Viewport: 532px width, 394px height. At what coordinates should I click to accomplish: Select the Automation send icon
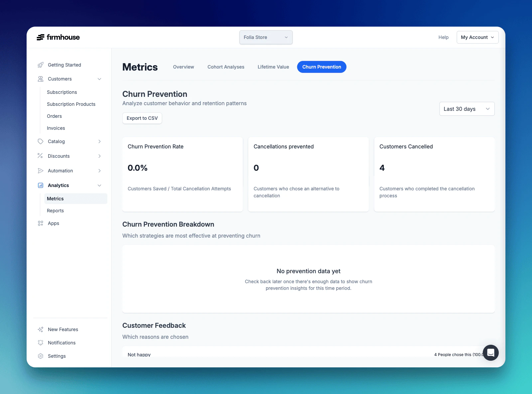[40, 171]
